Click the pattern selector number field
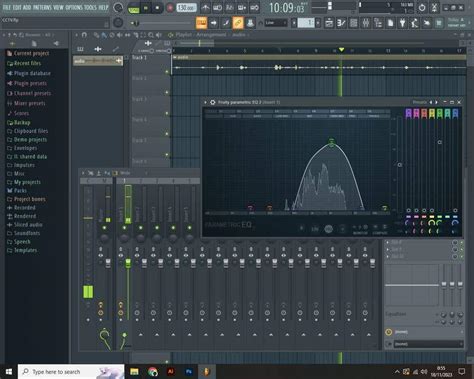Image resolution: width=474 pixels, height=379 pixels. (x=306, y=23)
